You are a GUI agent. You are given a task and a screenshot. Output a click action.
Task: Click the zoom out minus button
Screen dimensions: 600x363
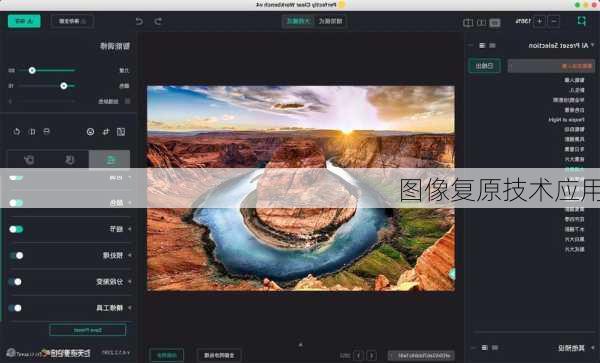554,21
